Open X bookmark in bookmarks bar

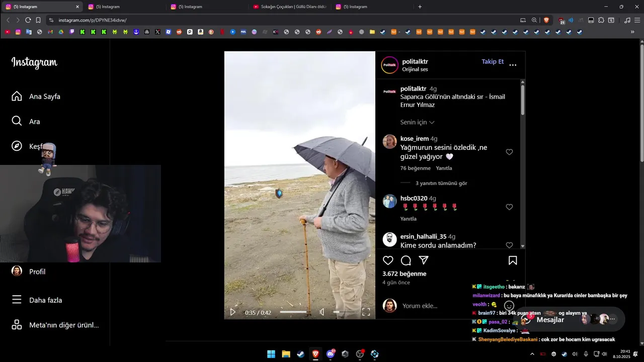click(157, 32)
